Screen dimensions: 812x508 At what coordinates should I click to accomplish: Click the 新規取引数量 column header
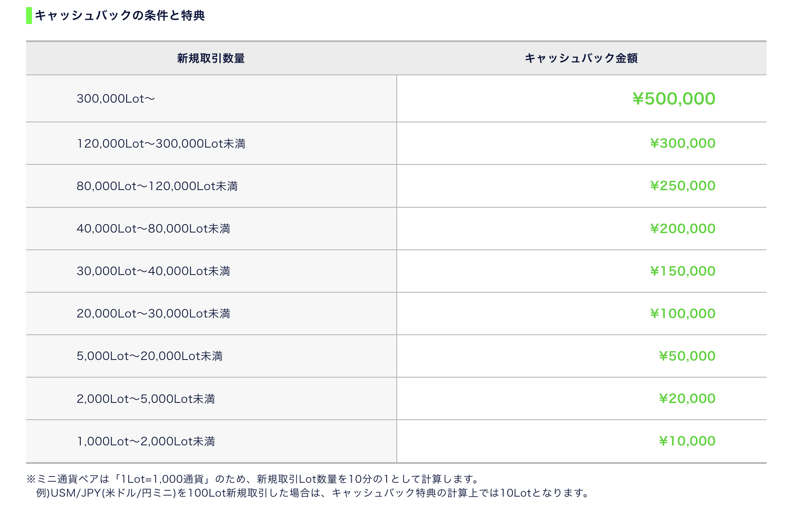tap(211, 58)
